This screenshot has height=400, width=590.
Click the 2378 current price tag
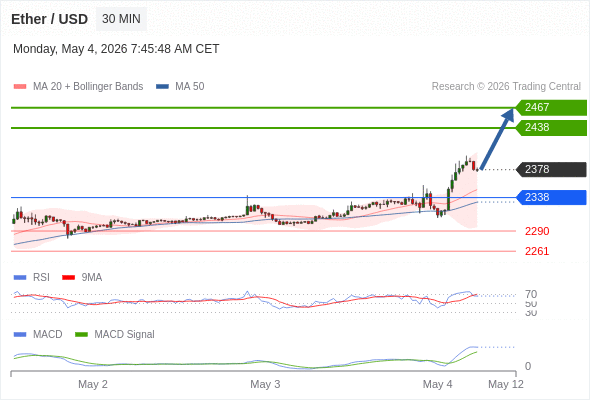pos(551,169)
